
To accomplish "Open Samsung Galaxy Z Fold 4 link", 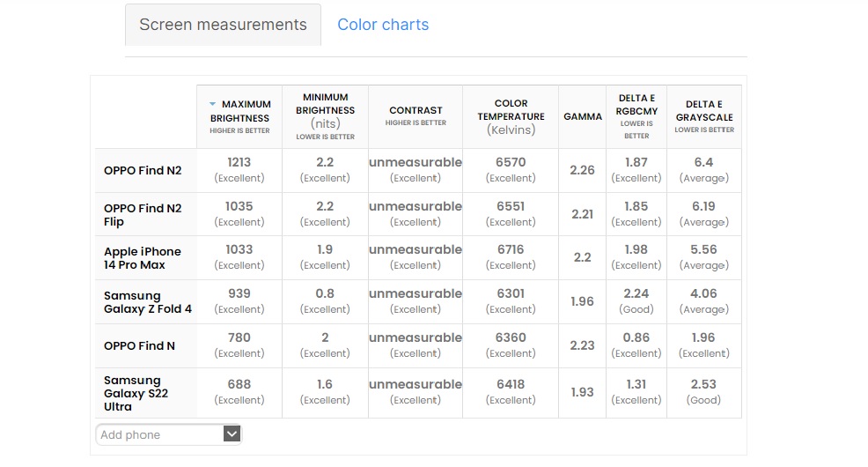I will 147,302.
